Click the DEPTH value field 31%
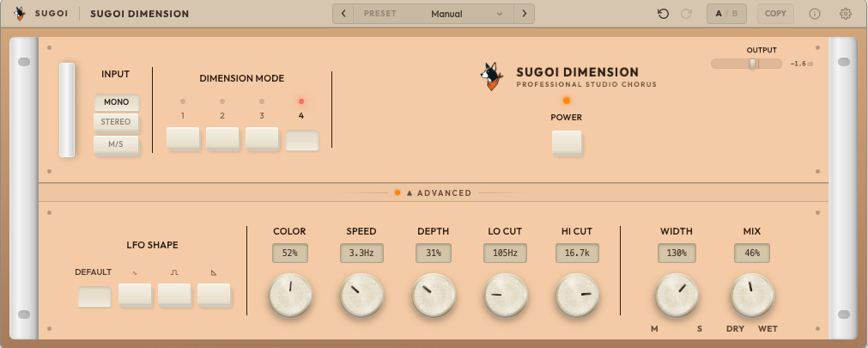Screen dimensions: 868x348 (434, 253)
